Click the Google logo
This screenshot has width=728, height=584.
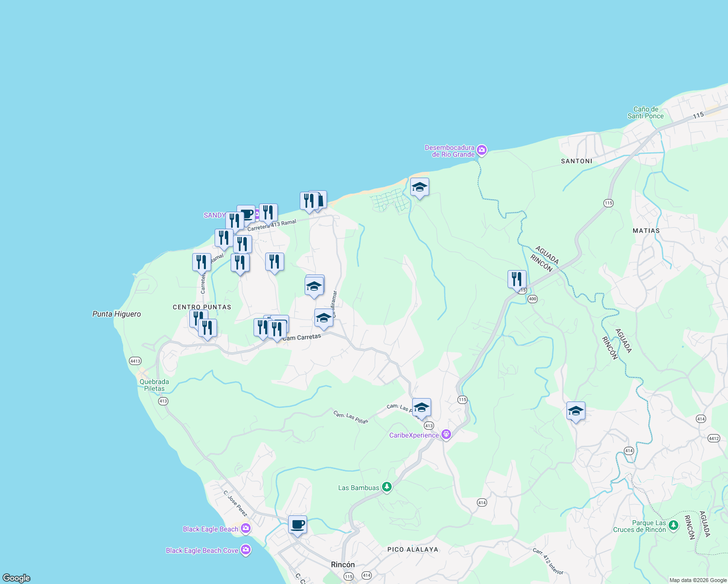click(x=17, y=579)
